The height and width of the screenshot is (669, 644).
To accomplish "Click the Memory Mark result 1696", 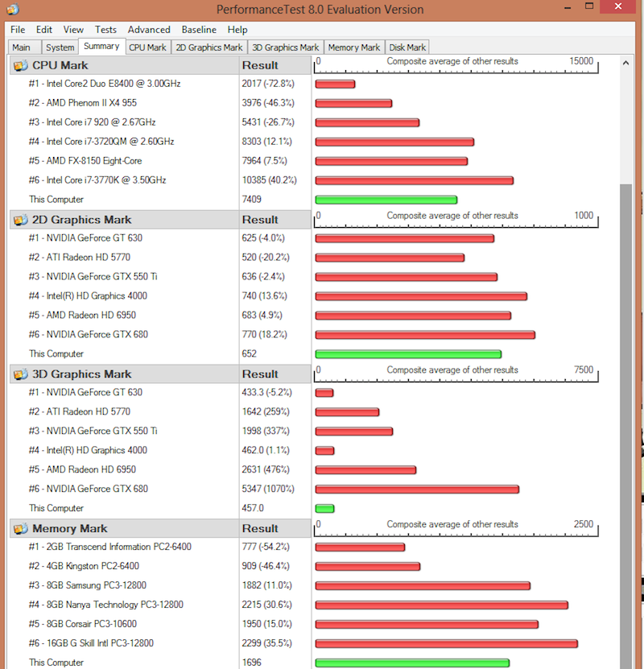I will click(x=252, y=663).
